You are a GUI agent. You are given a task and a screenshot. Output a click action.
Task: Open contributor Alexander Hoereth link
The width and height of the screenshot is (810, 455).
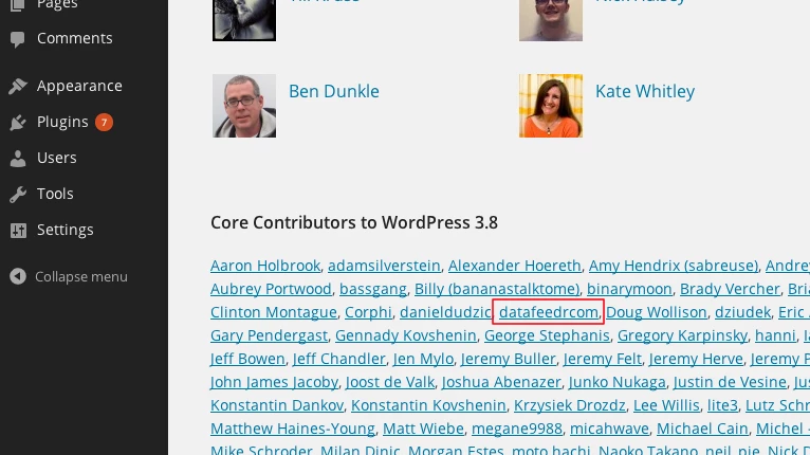(x=515, y=265)
